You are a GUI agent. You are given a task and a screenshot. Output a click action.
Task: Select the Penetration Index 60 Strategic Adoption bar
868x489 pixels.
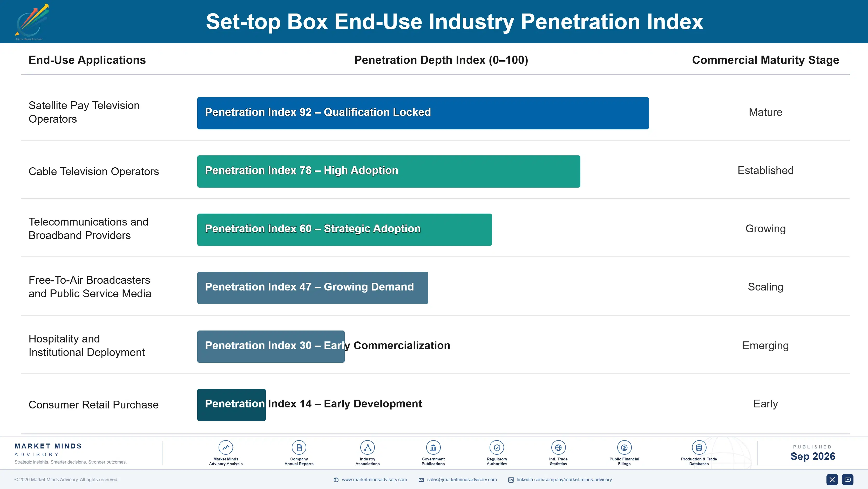(x=344, y=230)
